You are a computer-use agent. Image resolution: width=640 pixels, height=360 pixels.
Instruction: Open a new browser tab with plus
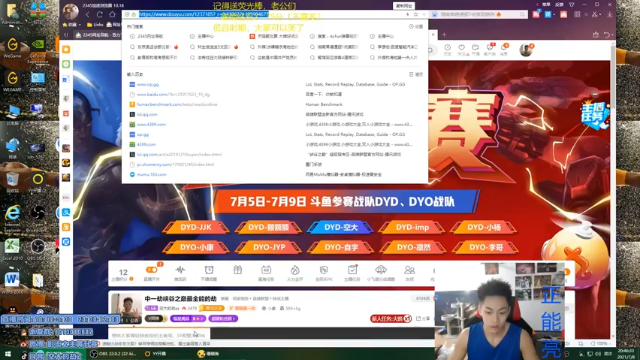coord(444,35)
